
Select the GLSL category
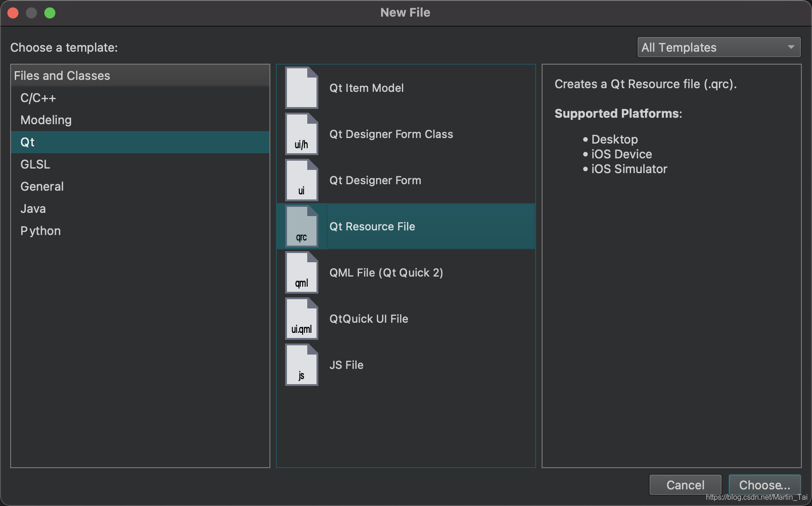click(x=140, y=164)
